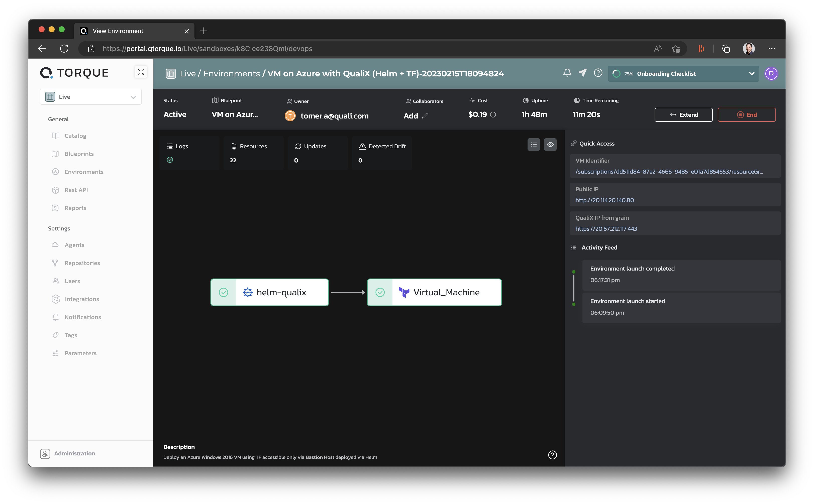Click the help circle at canvas bottom
The image size is (814, 504).
(553, 455)
